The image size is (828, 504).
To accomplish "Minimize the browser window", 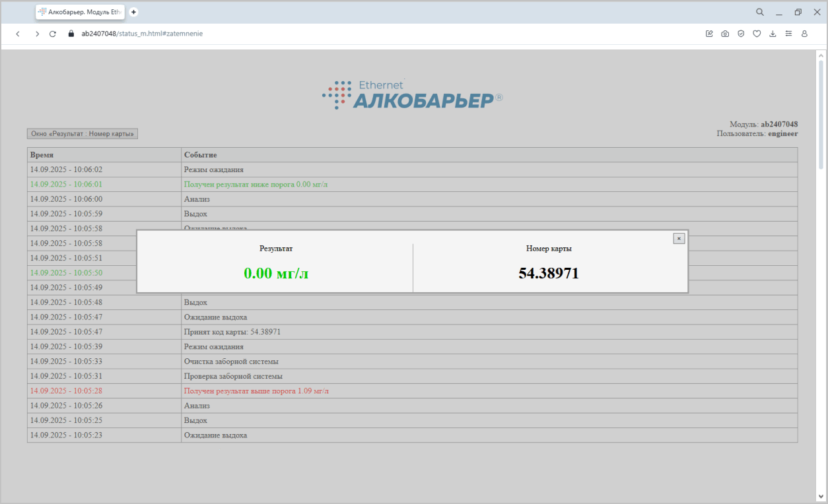I will (779, 12).
